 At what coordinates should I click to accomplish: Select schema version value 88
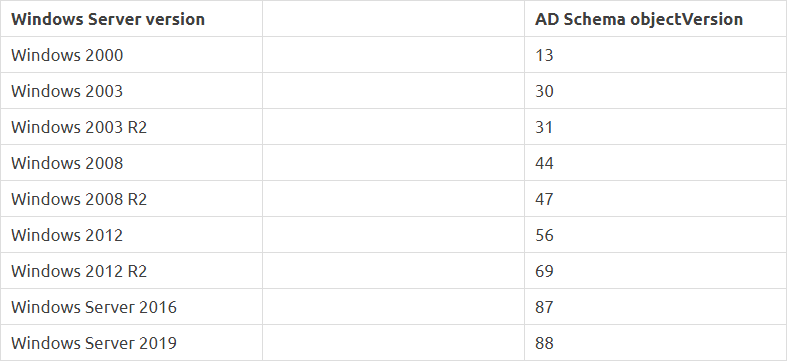[x=544, y=343]
